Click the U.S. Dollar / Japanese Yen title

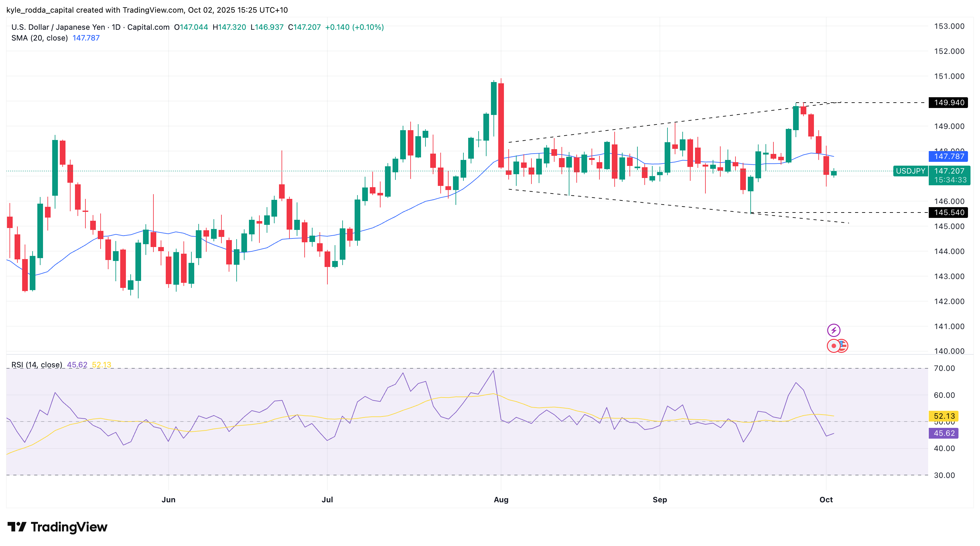click(x=58, y=27)
